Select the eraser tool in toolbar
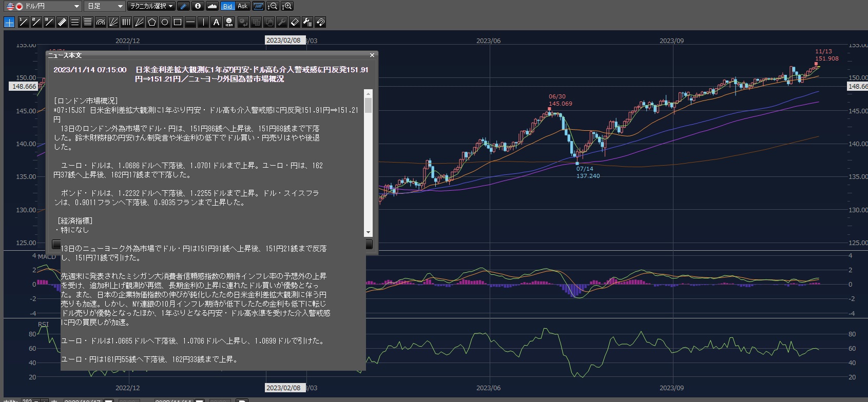 [x=295, y=22]
